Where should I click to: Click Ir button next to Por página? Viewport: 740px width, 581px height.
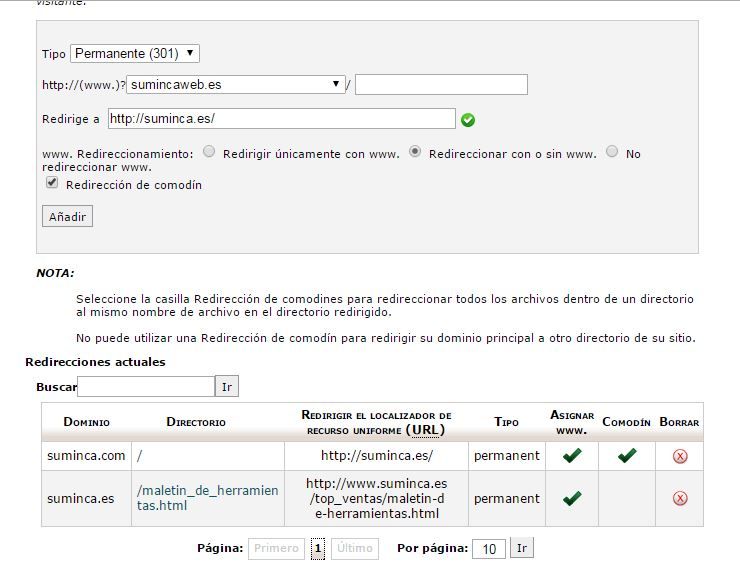[521, 548]
